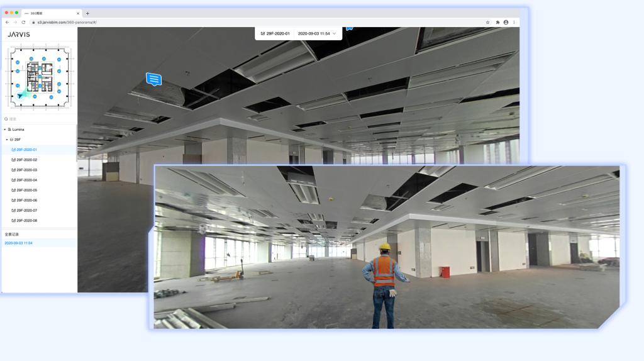This screenshot has width=644, height=361.
Task: Select panorama point 29F-2020-06
Action: tap(39, 201)
